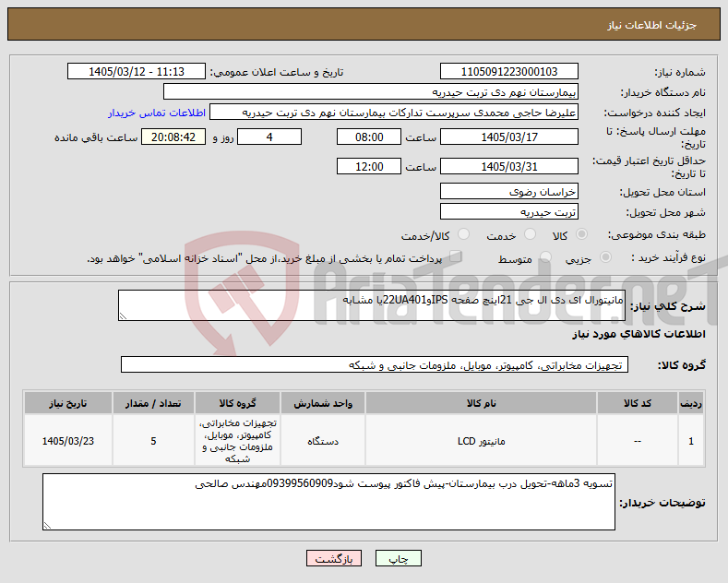Click the نام کالا column header
Viewport: 728px width, 583px height.
click(481, 403)
